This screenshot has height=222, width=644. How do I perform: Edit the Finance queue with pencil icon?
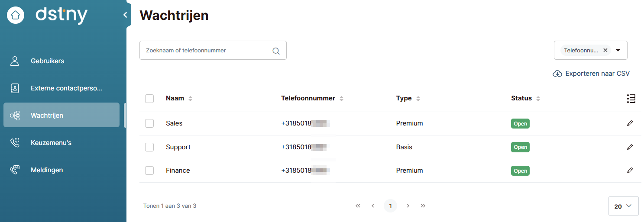tap(630, 171)
